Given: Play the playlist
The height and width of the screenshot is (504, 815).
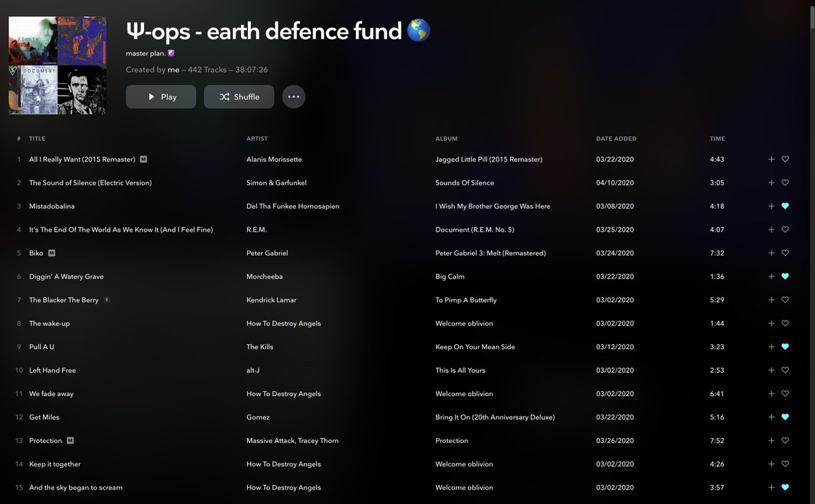Looking at the screenshot, I should pos(161,97).
